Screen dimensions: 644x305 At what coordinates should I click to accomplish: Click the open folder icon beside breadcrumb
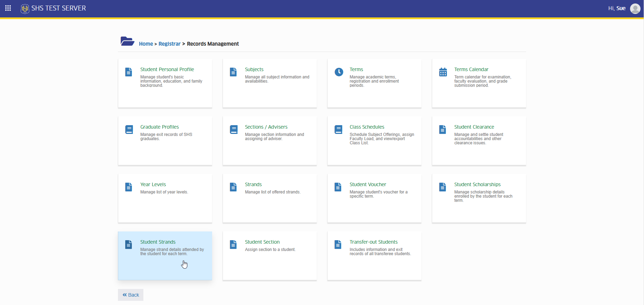click(127, 41)
